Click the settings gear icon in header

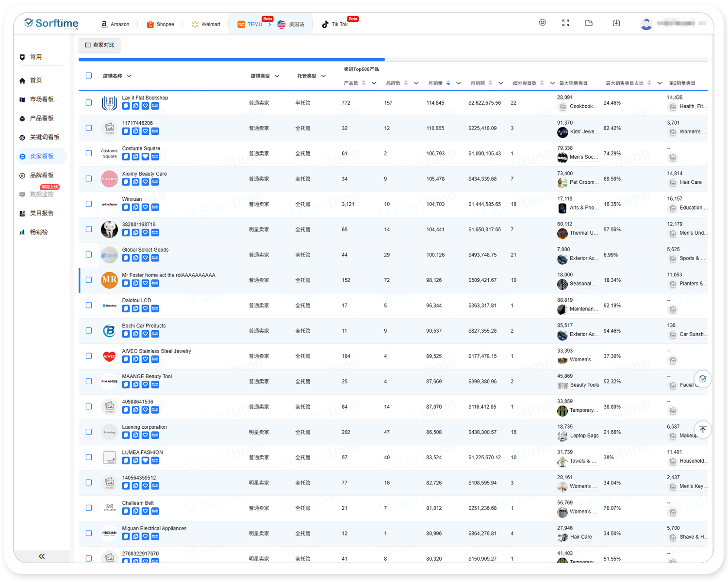pyautogui.click(x=542, y=23)
